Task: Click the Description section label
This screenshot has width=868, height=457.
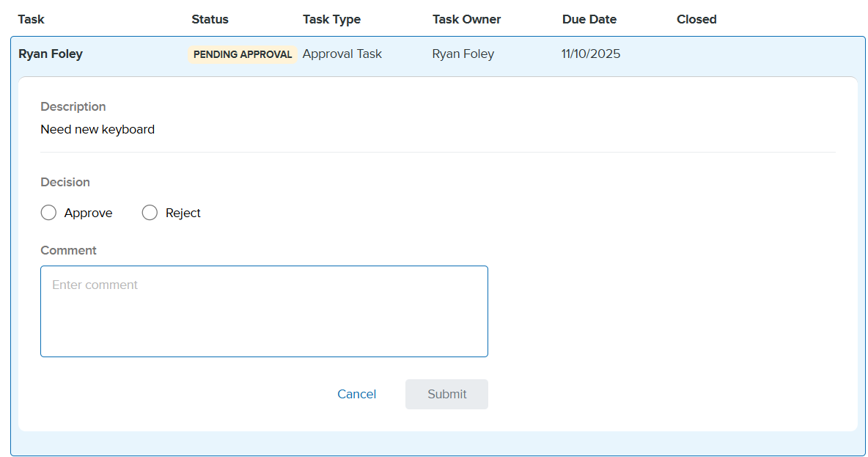Action: coord(73,106)
